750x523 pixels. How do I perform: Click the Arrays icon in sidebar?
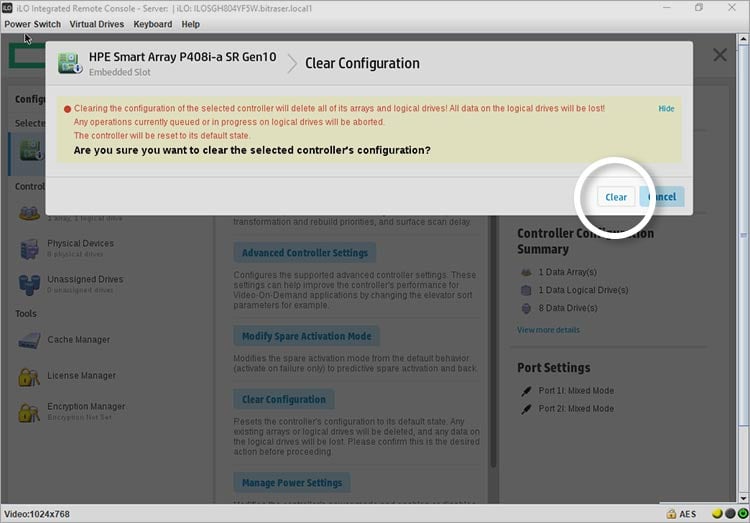coord(29,213)
